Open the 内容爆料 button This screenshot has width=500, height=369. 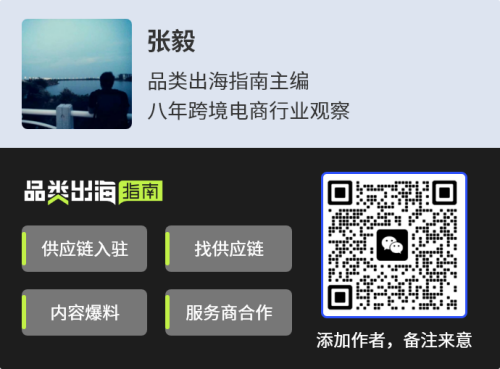84,313
